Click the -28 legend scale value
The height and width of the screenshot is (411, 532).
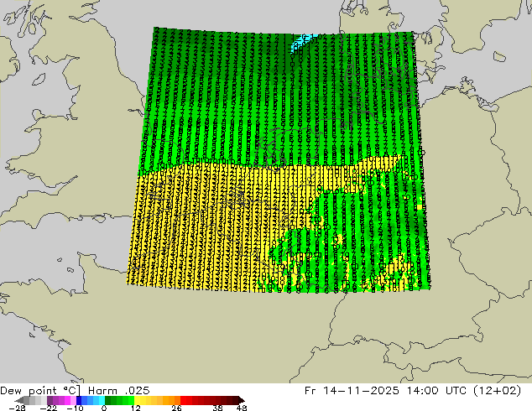(17, 408)
